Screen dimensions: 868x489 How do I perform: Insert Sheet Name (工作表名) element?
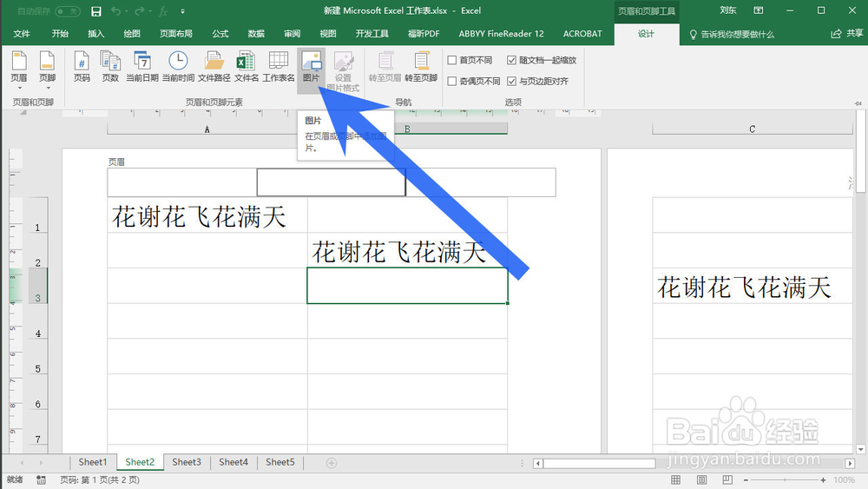(x=279, y=67)
